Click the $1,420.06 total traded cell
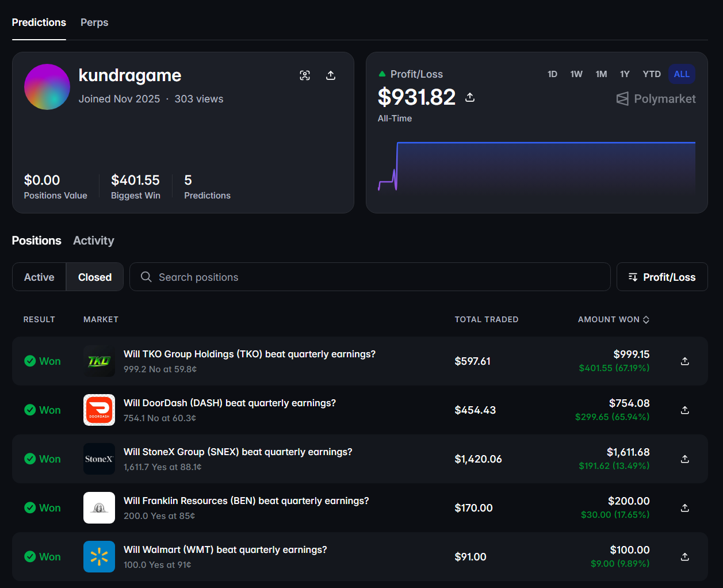Viewport: 723px width, 588px height. [x=479, y=459]
